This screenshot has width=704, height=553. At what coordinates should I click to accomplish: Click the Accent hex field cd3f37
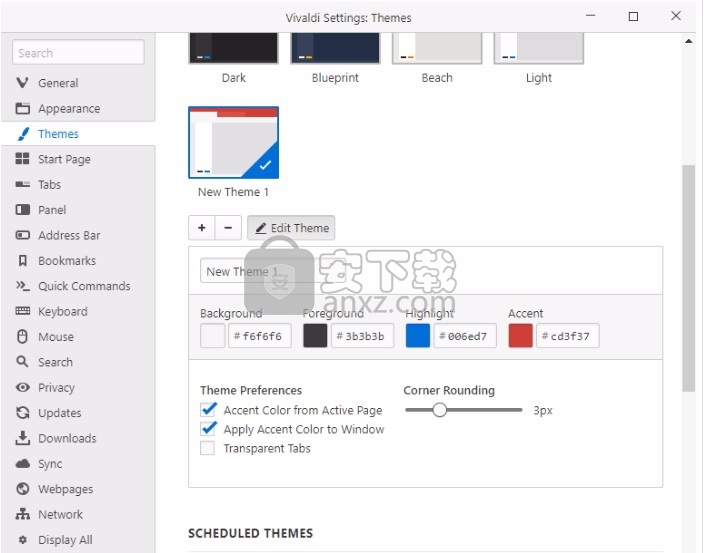[568, 336]
